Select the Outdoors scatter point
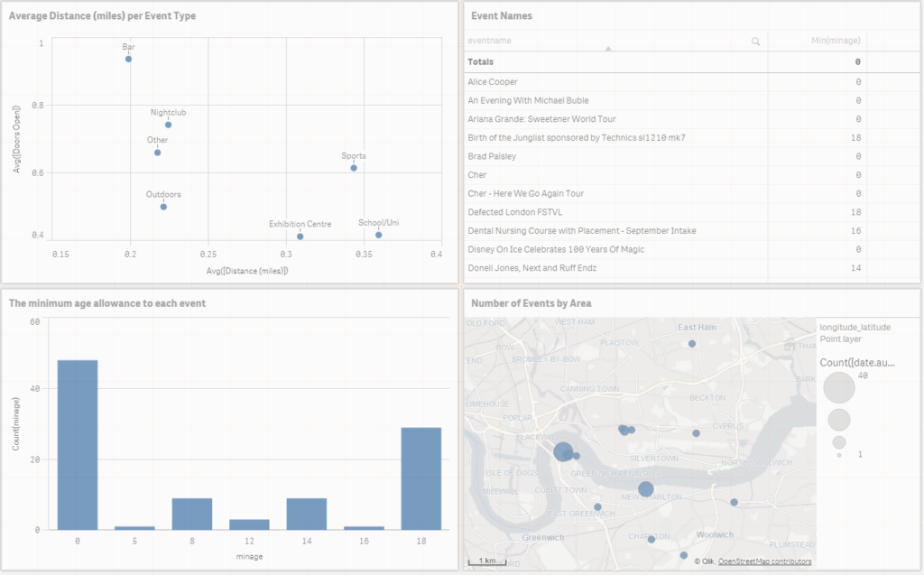The image size is (924, 575). pyautogui.click(x=164, y=207)
